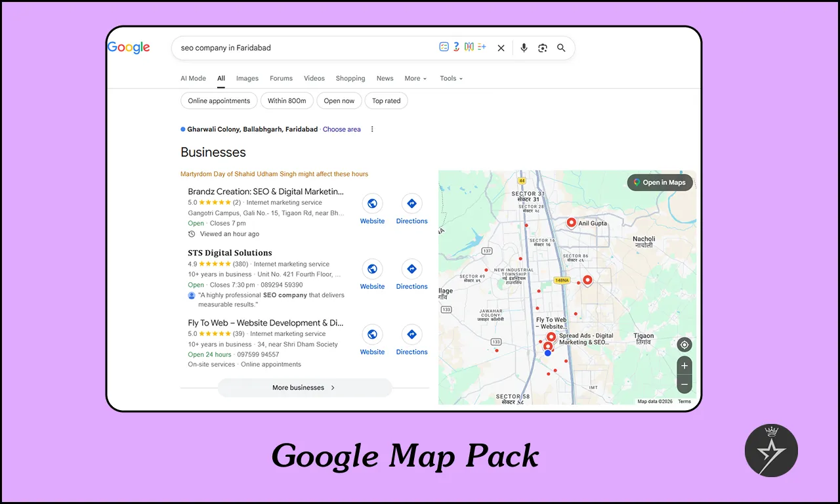Open Google Lens image search icon

click(x=542, y=48)
